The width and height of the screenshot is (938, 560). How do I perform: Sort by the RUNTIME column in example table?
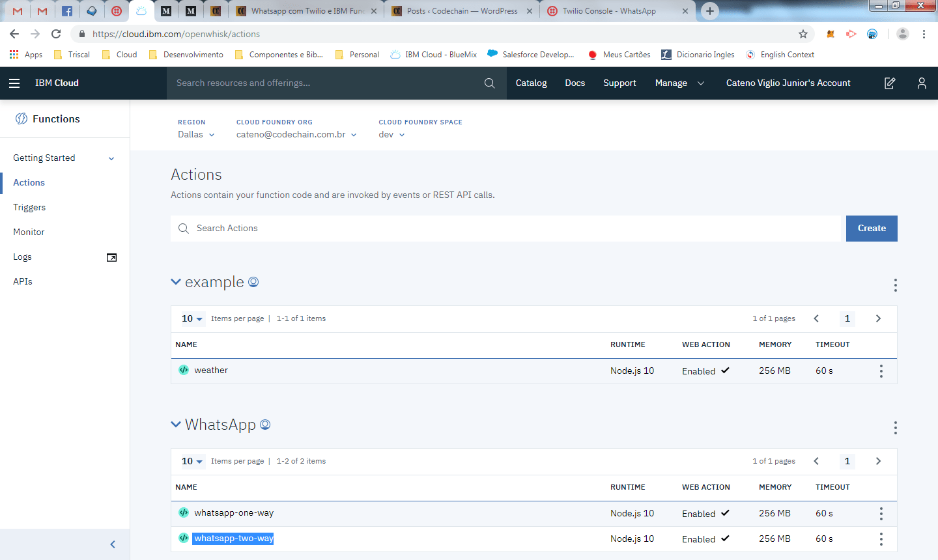[628, 344]
